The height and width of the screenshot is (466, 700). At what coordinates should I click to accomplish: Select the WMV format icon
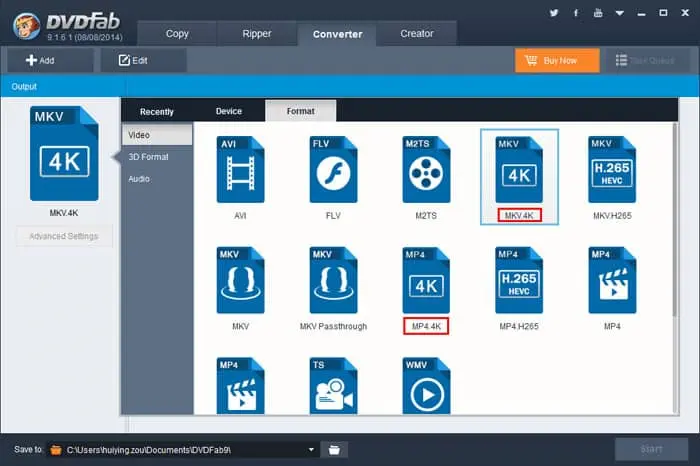coord(426,387)
